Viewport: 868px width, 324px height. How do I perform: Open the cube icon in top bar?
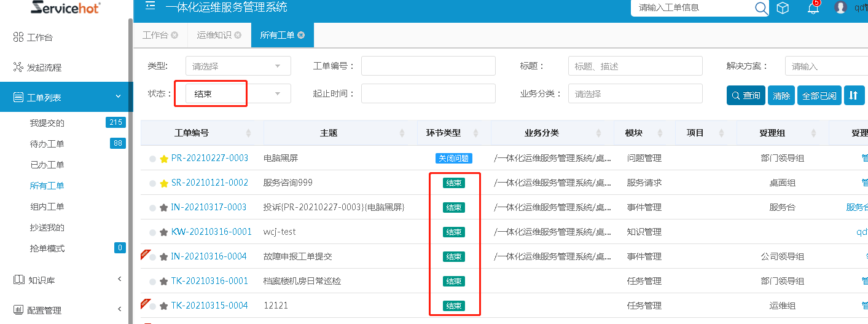click(x=783, y=8)
